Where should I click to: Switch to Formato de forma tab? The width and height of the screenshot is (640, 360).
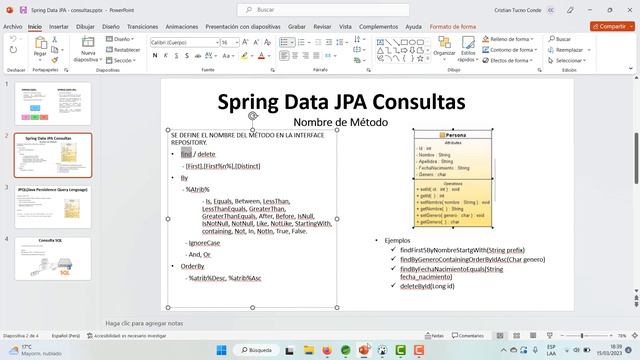coord(453,27)
